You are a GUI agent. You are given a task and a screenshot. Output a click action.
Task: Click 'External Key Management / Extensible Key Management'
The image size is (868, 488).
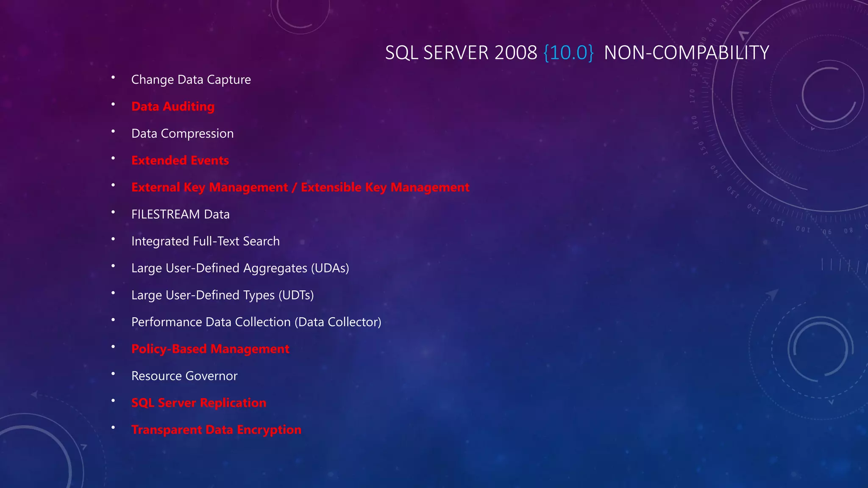[300, 188]
